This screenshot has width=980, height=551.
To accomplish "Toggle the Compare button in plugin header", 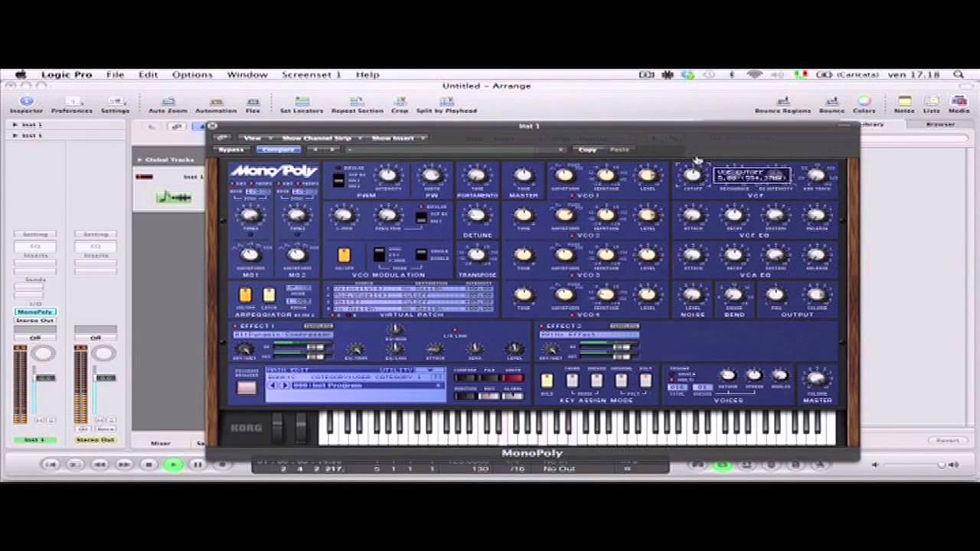I will (278, 150).
